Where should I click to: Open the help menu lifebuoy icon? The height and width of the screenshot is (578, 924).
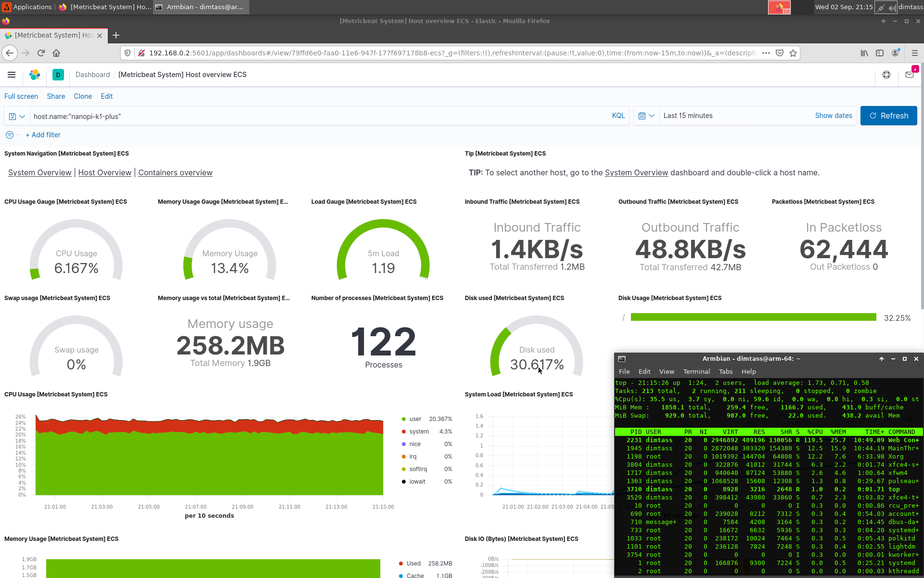click(886, 75)
